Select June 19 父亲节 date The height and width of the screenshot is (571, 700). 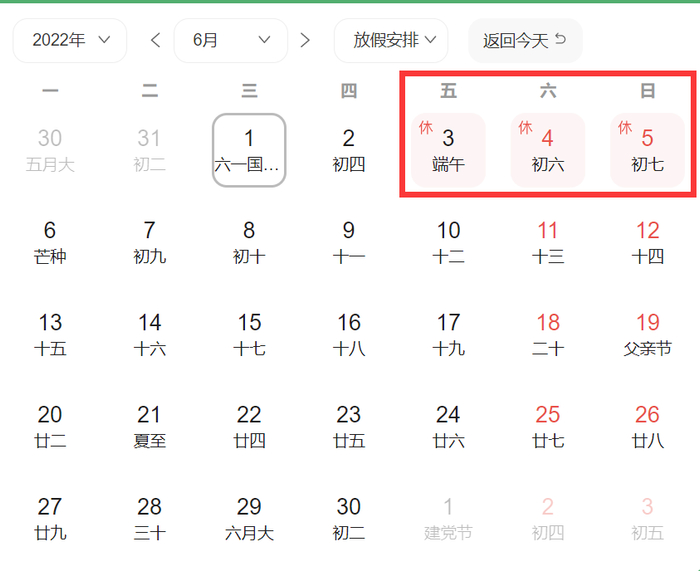point(647,334)
